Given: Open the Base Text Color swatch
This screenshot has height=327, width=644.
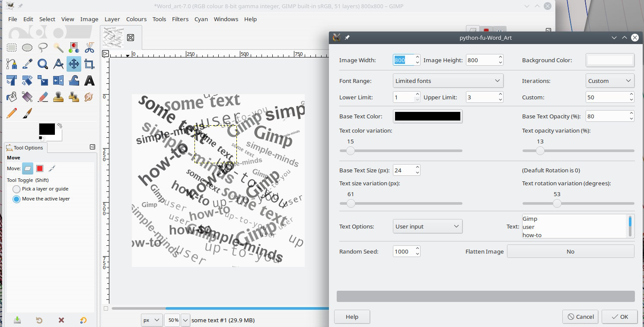Looking at the screenshot, I should pyautogui.click(x=427, y=116).
